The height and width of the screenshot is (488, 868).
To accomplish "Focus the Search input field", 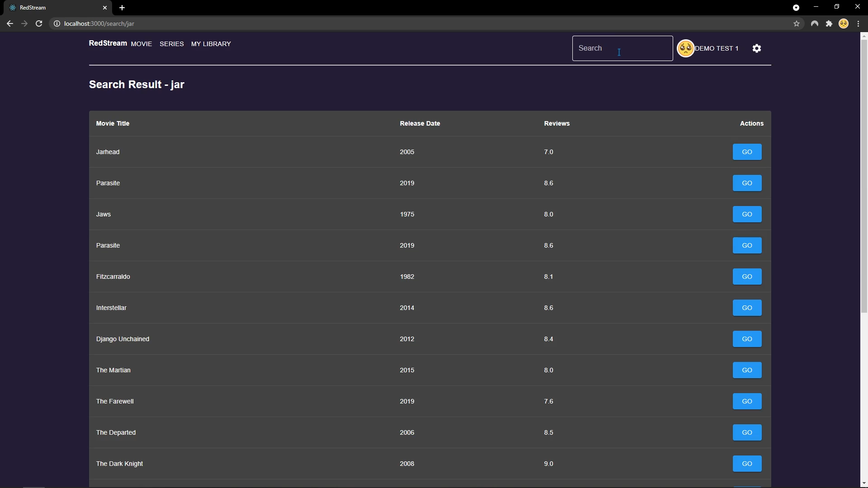I will [622, 48].
